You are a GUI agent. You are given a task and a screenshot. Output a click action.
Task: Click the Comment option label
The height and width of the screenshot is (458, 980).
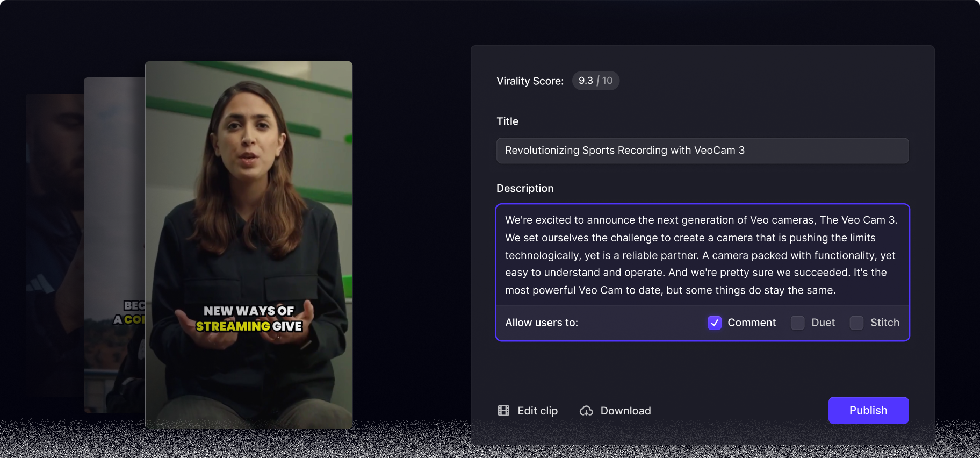click(x=752, y=323)
